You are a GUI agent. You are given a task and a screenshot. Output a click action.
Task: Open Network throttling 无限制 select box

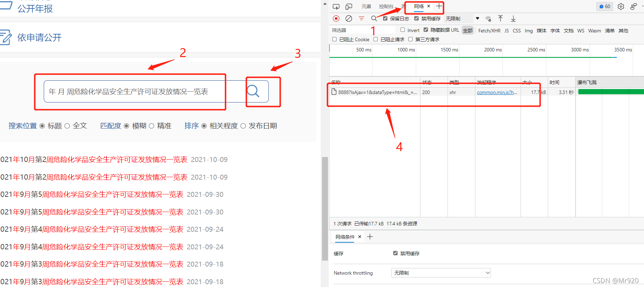pyautogui.click(x=441, y=273)
